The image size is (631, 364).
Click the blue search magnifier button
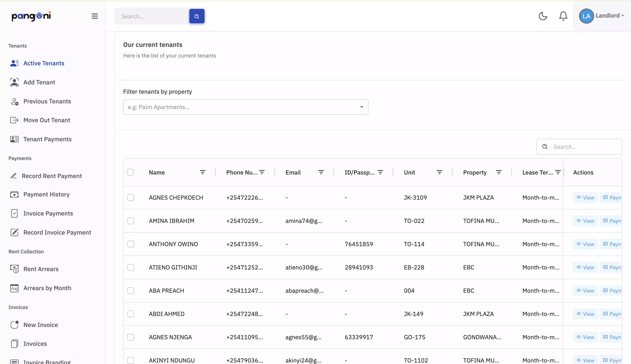click(x=197, y=16)
